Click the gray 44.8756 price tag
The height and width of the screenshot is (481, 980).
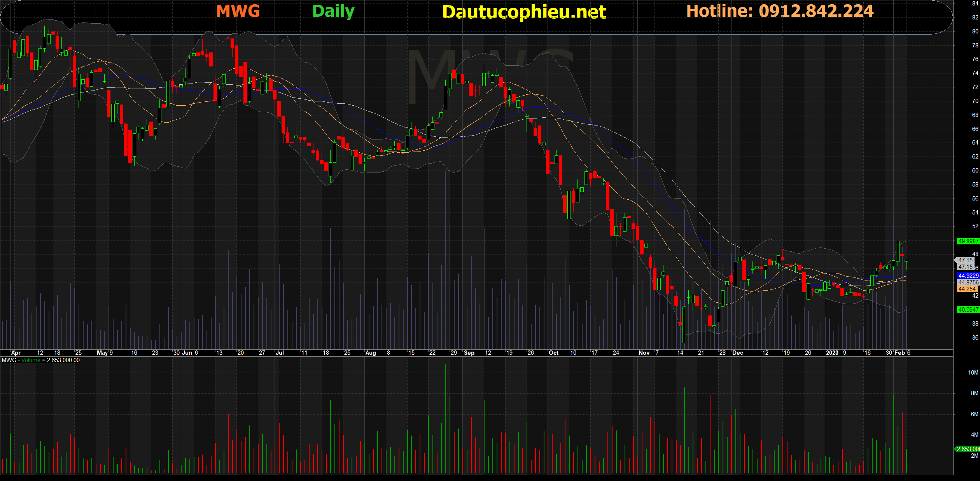[x=968, y=282]
